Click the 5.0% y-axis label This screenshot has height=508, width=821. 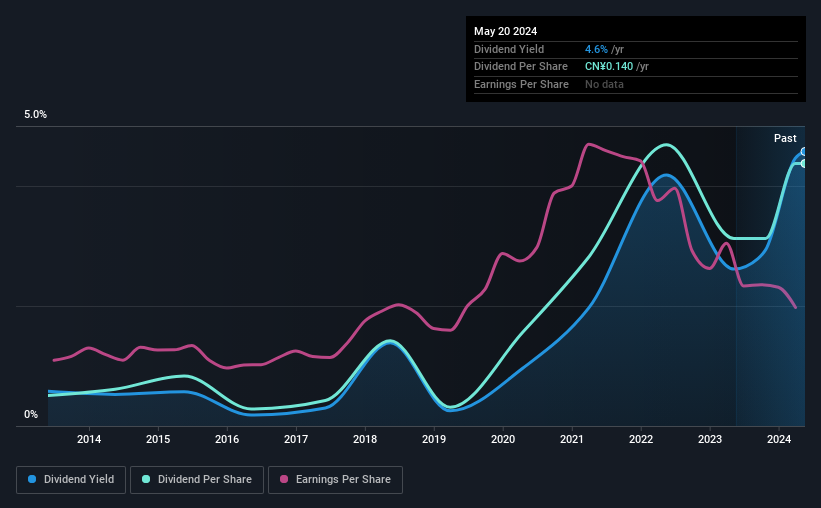(35, 115)
